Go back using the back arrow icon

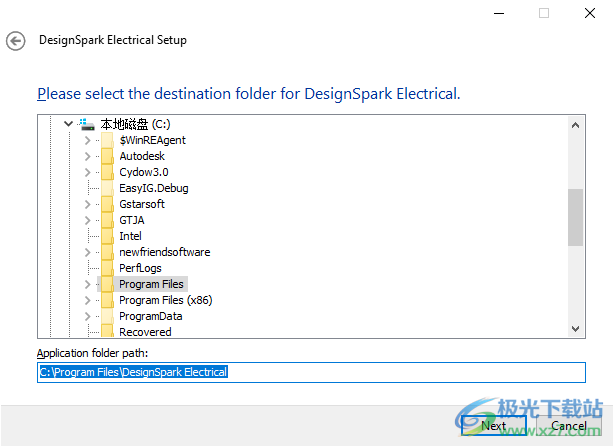point(16,41)
